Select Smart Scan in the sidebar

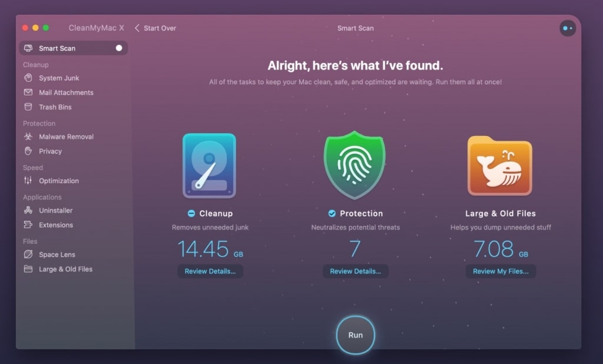click(x=74, y=48)
